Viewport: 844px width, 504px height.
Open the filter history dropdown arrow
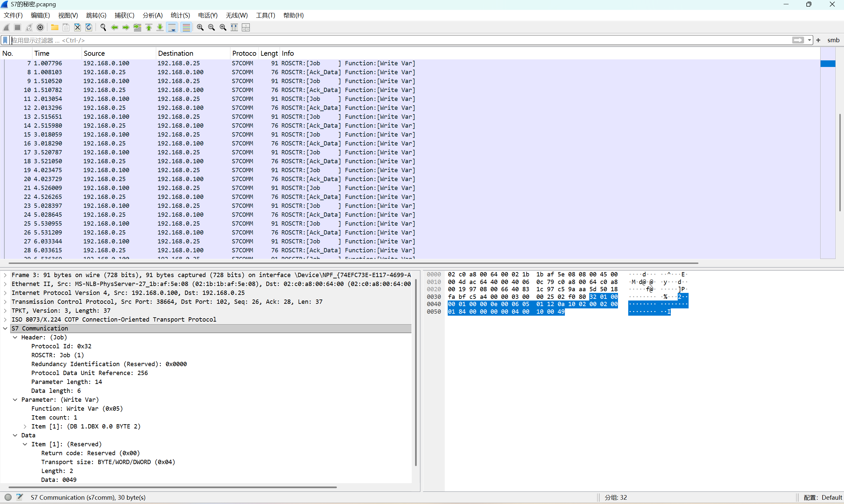(809, 40)
